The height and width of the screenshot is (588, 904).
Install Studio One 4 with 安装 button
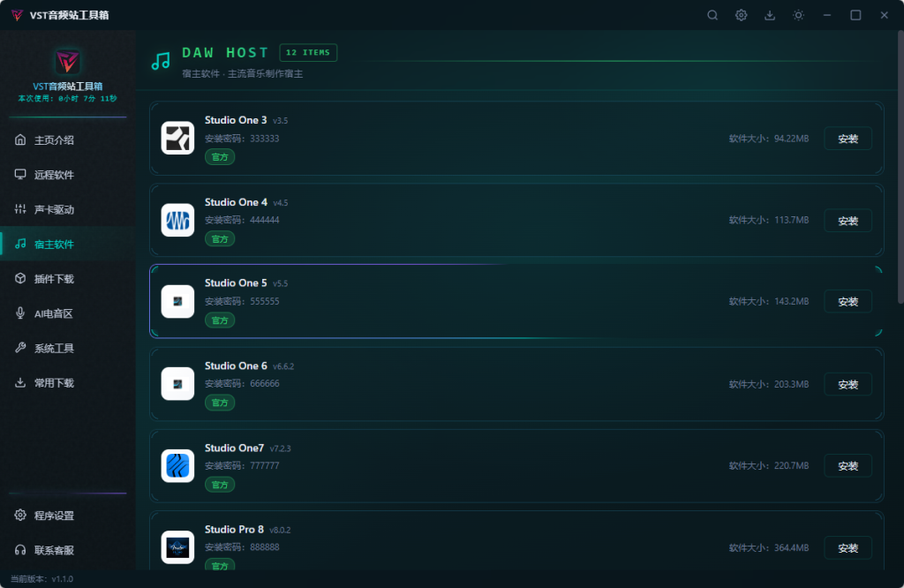click(847, 220)
